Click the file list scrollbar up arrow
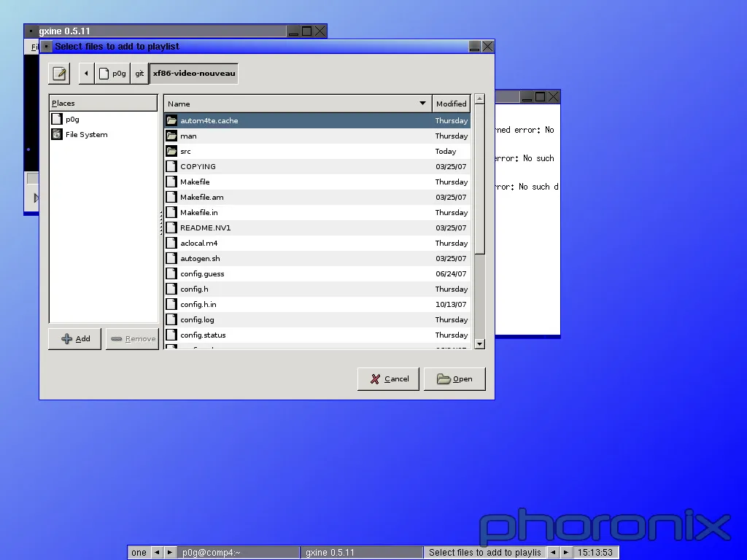 coord(480,98)
